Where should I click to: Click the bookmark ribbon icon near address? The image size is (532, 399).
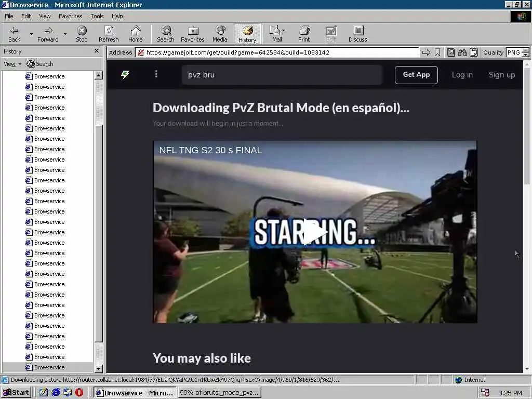437,52
